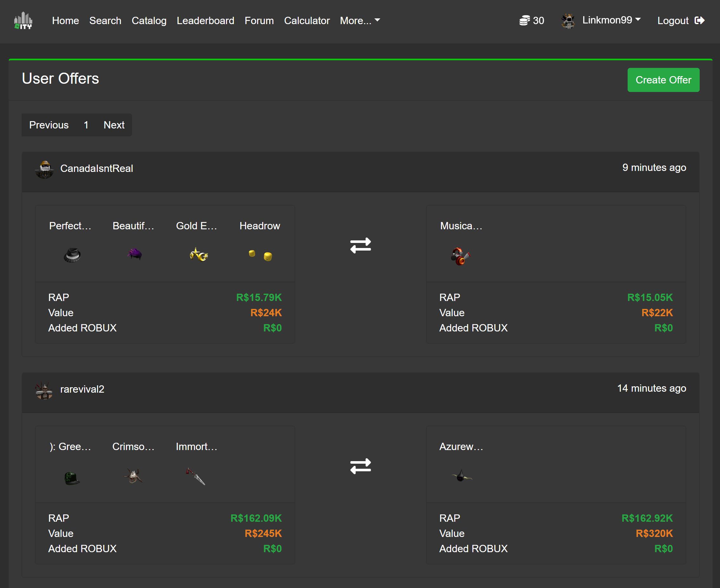Open the Musica... red headphones item
This screenshot has width=720, height=588.
click(x=460, y=256)
